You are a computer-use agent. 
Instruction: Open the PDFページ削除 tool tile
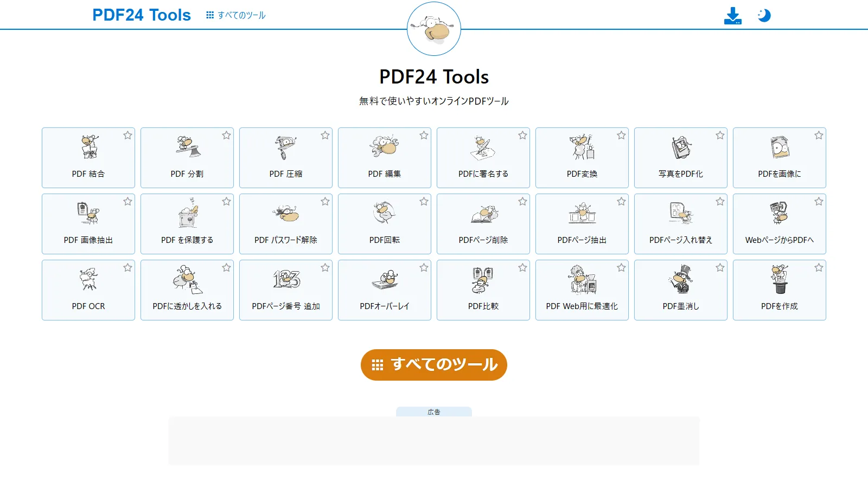point(483,224)
